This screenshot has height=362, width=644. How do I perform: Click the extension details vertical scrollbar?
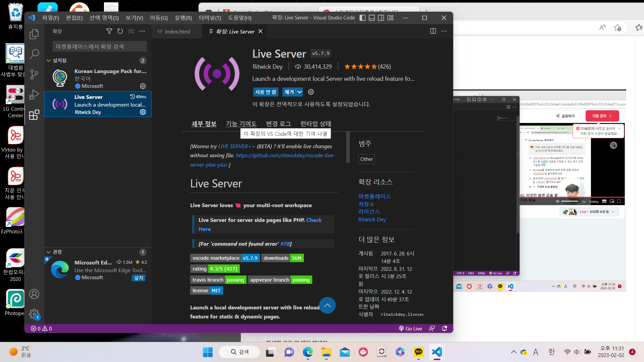tap(348, 147)
